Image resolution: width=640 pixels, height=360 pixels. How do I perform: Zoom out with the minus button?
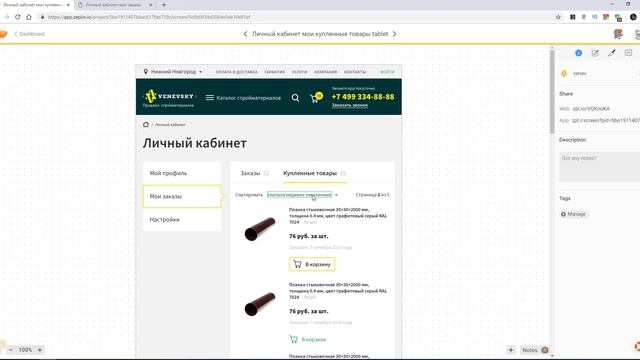click(11, 350)
